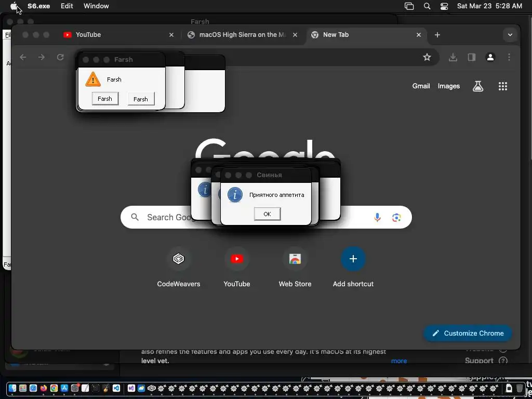Switch to macOS High Sierra tab
Image resolution: width=532 pixels, height=399 pixels.
pyautogui.click(x=243, y=35)
